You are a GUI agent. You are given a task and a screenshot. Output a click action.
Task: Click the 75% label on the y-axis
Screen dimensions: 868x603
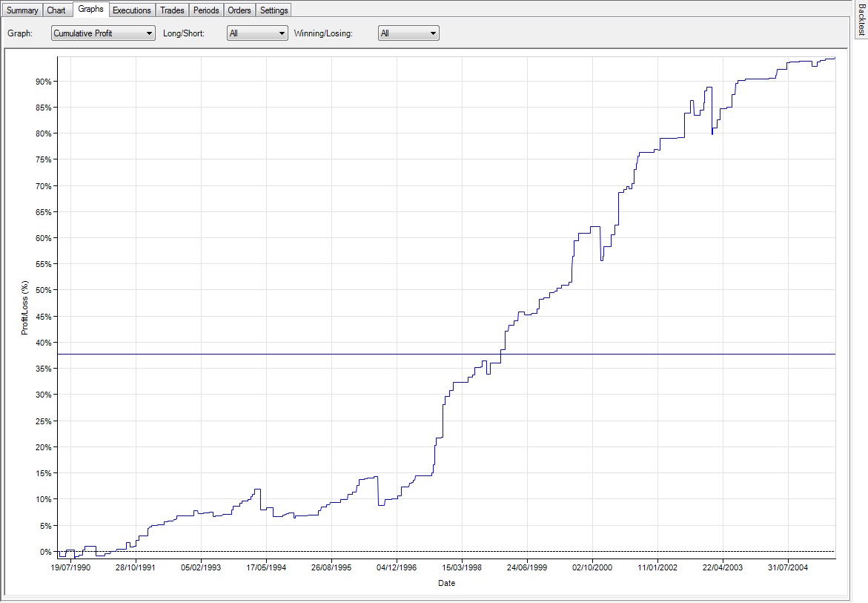coord(43,159)
